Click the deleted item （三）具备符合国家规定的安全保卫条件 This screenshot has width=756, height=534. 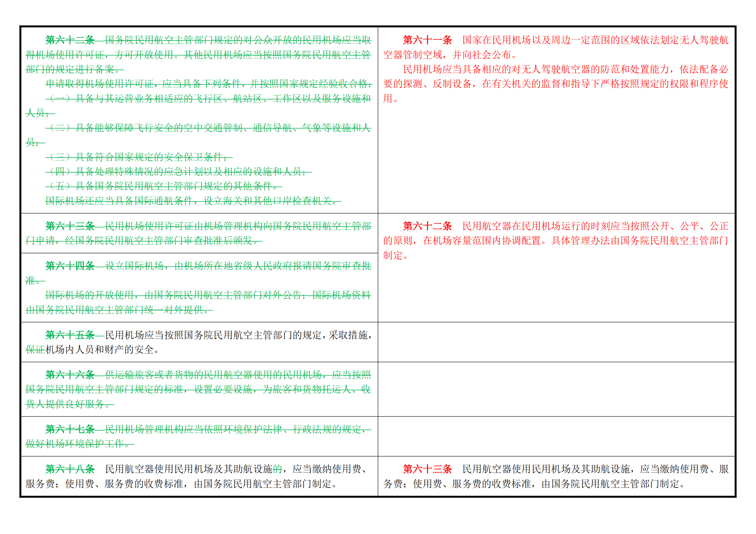point(139,157)
